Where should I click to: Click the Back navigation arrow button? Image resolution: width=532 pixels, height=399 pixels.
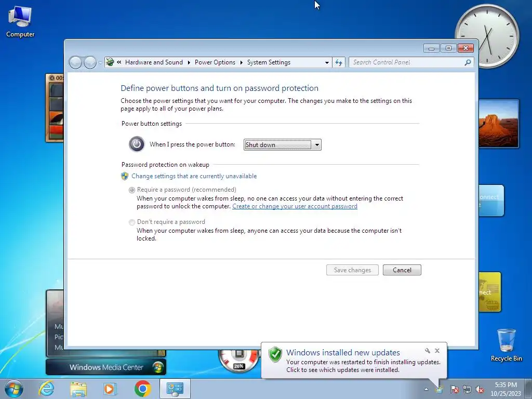click(75, 62)
